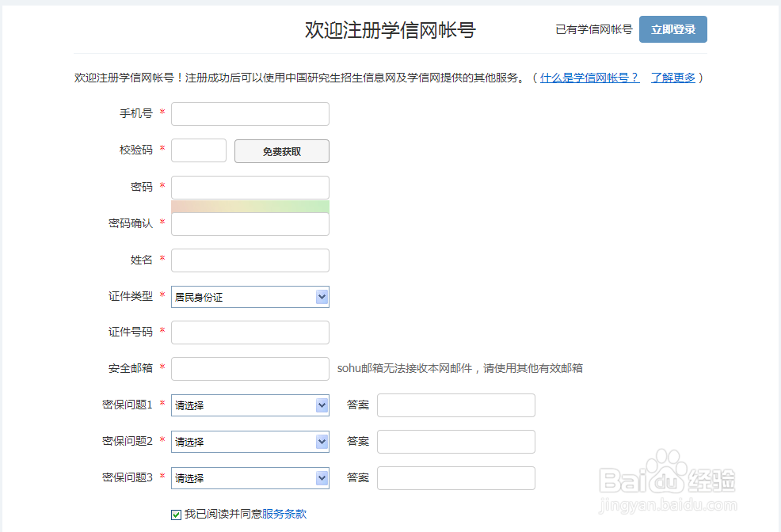781x532 pixels.
Task: Click the 证件号码 ID number field
Action: 250,332
